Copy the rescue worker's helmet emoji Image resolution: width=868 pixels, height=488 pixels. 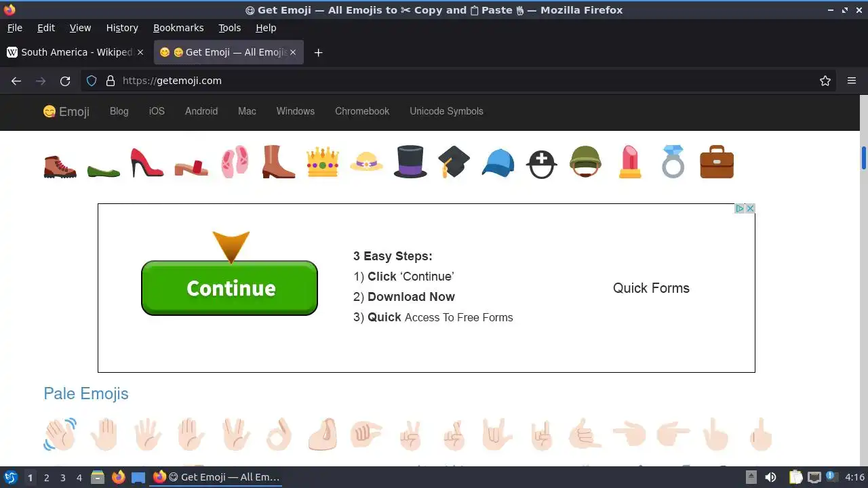click(x=541, y=163)
